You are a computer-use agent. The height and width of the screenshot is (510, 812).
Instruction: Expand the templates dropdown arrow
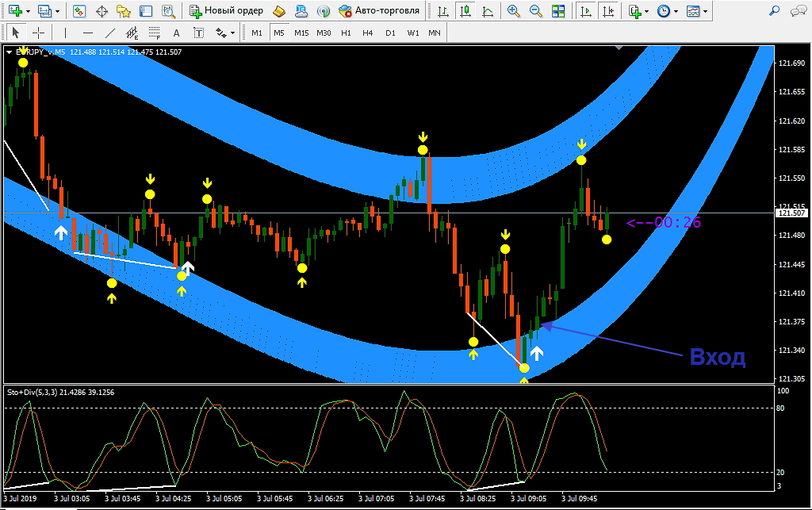click(x=705, y=11)
